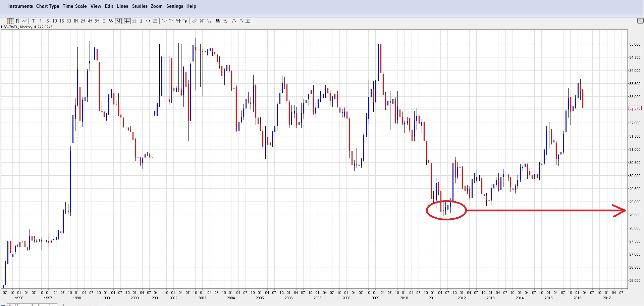Click the delete all lines icon
Image resolution: width=644 pixels, height=306 pixels.
click(209, 21)
